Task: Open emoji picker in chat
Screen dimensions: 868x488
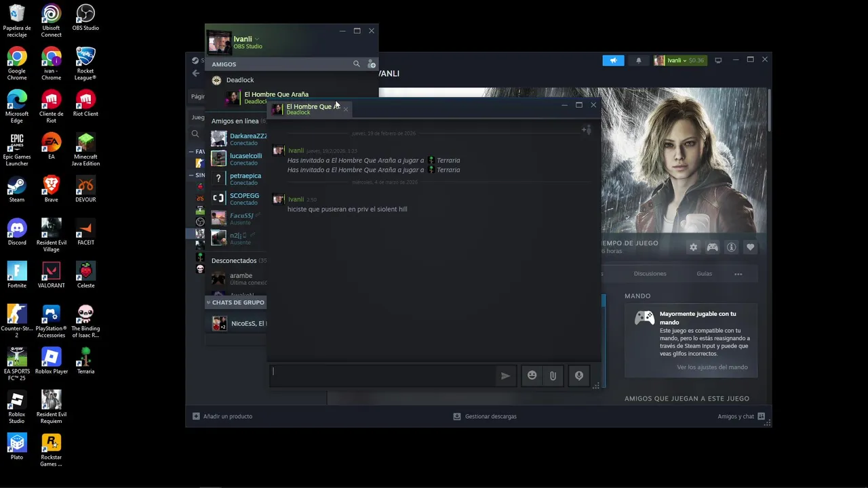Action: point(532,375)
